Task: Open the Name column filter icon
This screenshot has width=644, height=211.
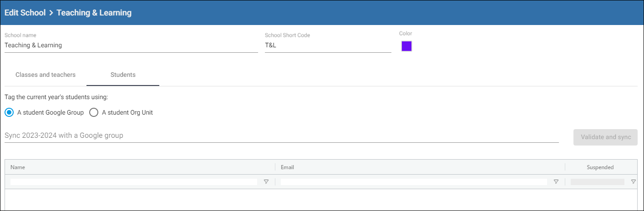Action: [266, 182]
